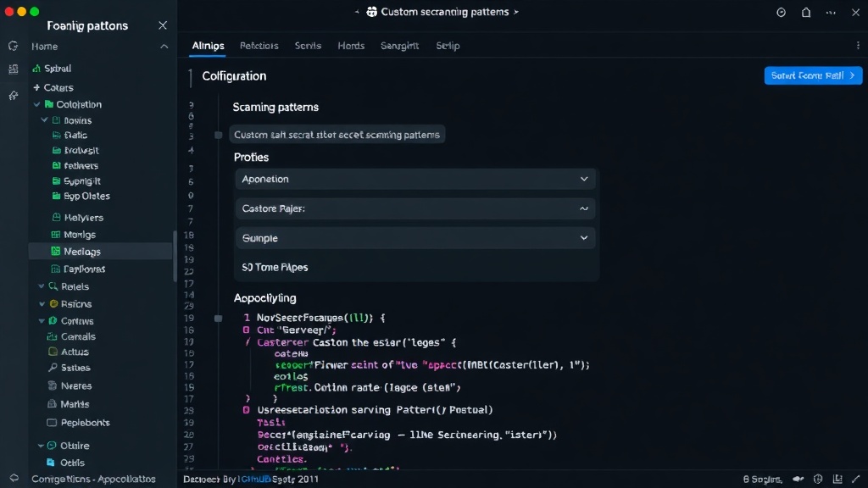
Task: Open the Sangirit tab
Action: tap(400, 46)
